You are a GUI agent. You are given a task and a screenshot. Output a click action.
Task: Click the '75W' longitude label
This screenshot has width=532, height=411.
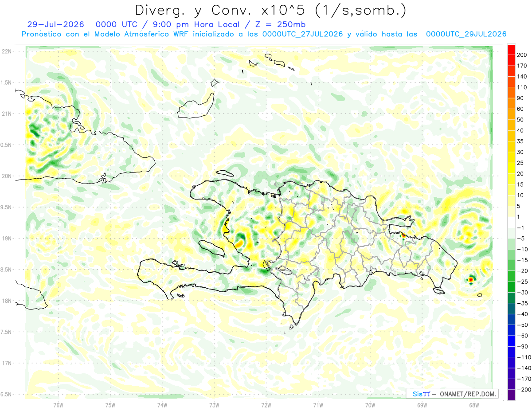click(x=110, y=405)
